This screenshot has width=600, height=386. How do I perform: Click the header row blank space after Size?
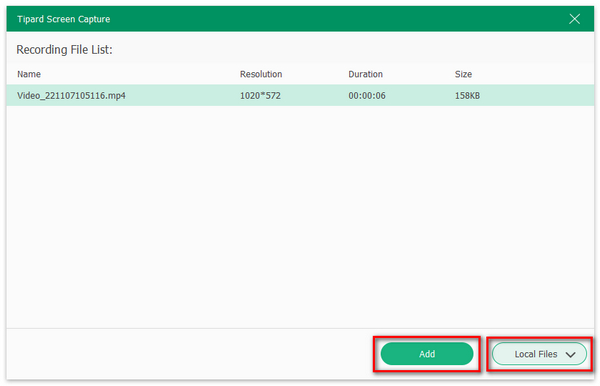533,74
